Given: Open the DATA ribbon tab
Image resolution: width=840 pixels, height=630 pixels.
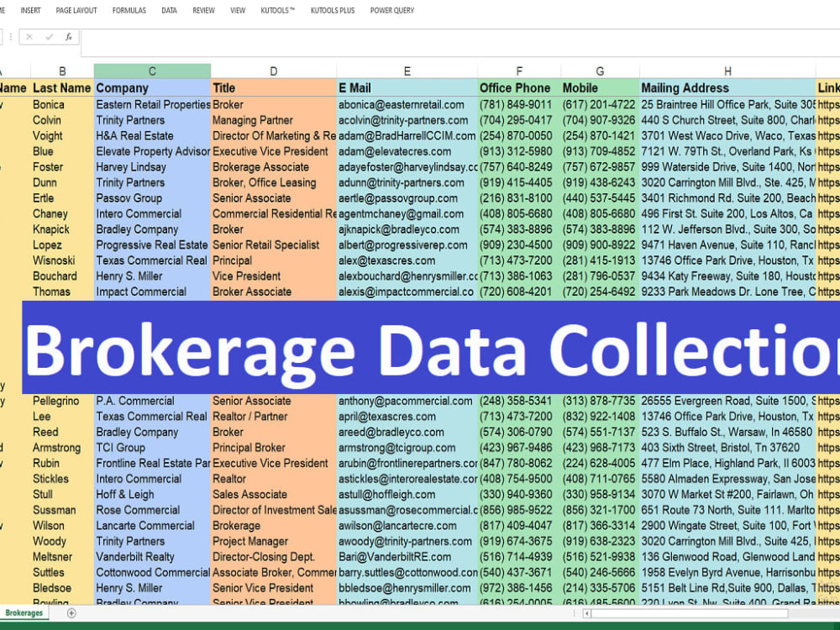Looking at the screenshot, I should [x=168, y=10].
